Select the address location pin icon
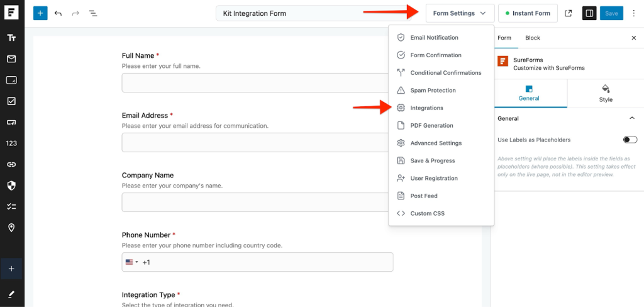 pos(11,228)
